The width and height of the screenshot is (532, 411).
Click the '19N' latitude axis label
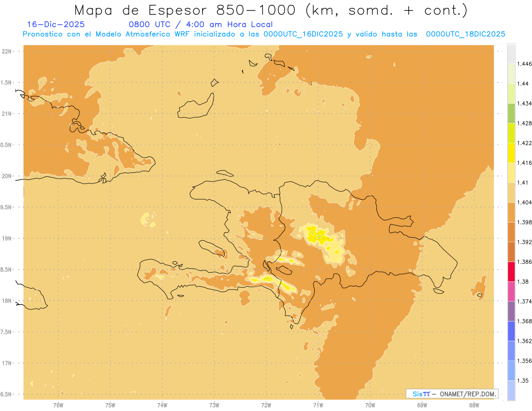coord(7,238)
